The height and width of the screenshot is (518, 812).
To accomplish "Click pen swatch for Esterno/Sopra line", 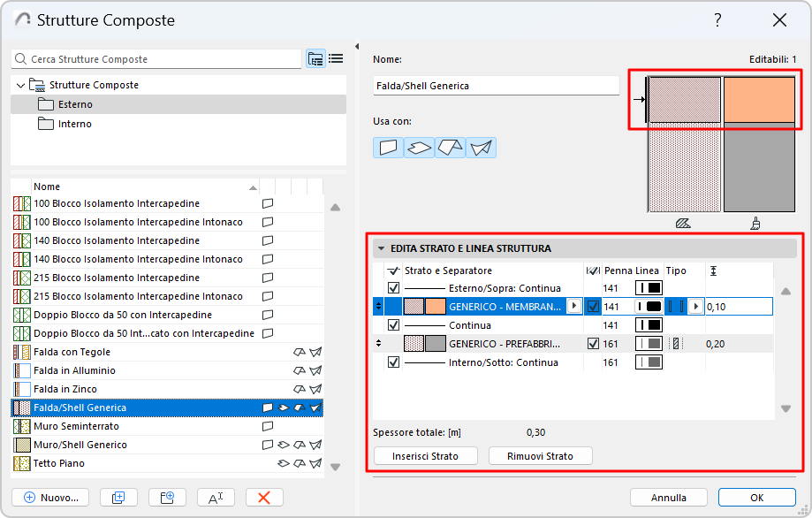I will 649,288.
